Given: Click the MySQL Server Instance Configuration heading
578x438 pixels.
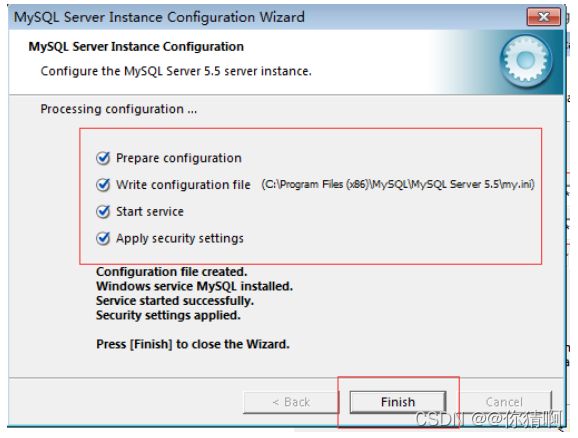Looking at the screenshot, I should (136, 47).
